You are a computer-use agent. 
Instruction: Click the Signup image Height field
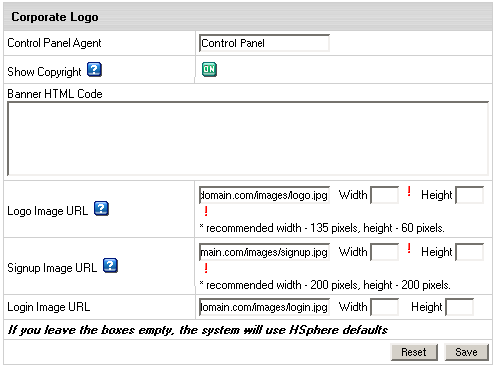click(x=469, y=252)
